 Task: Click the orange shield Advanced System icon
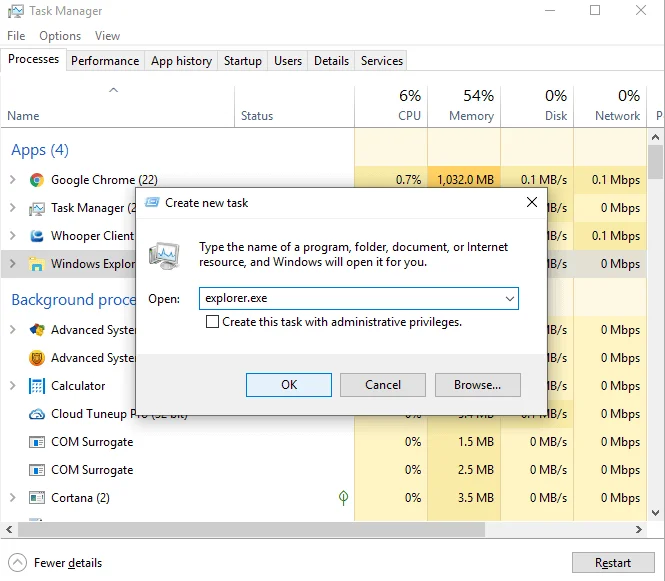pos(37,358)
